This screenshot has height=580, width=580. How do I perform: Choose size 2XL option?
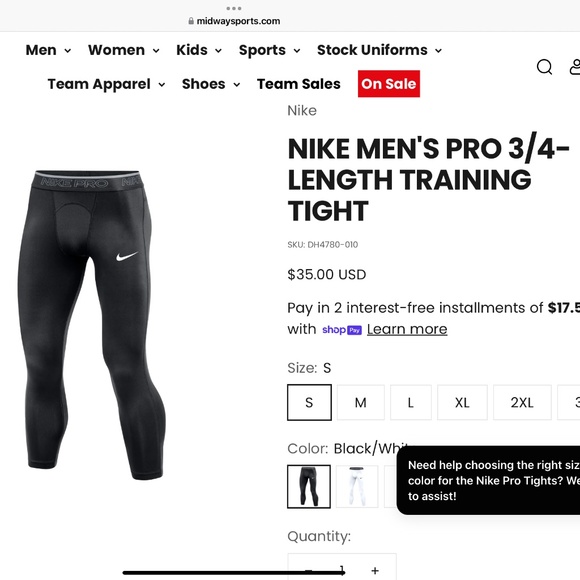point(522,402)
